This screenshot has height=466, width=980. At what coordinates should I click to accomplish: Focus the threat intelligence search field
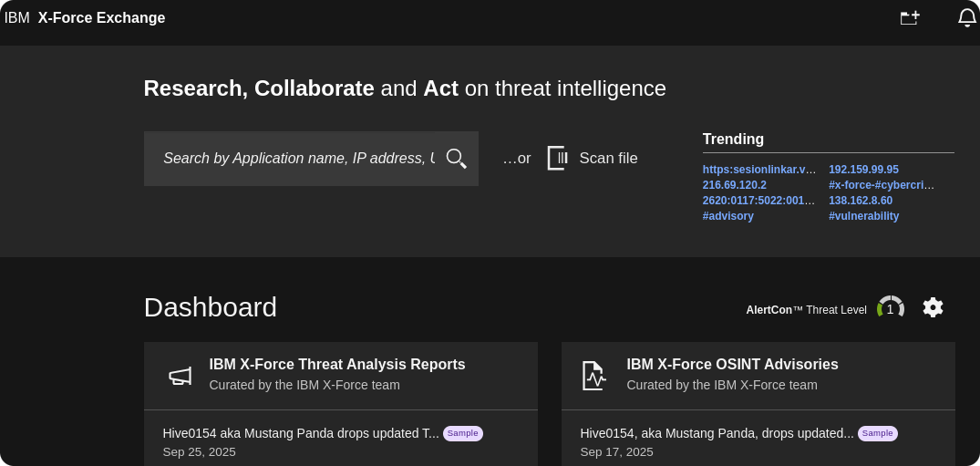pyautogui.click(x=298, y=159)
